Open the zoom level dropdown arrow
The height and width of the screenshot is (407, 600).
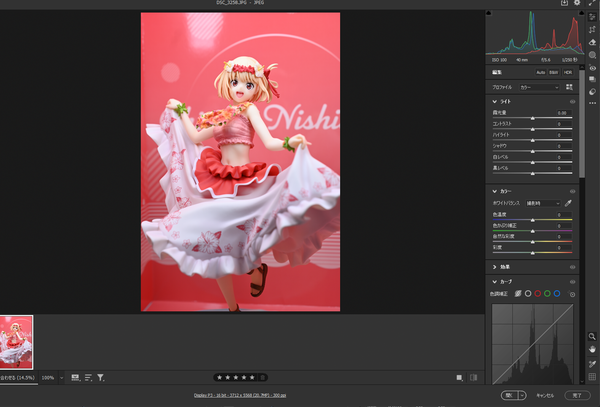(x=61, y=378)
